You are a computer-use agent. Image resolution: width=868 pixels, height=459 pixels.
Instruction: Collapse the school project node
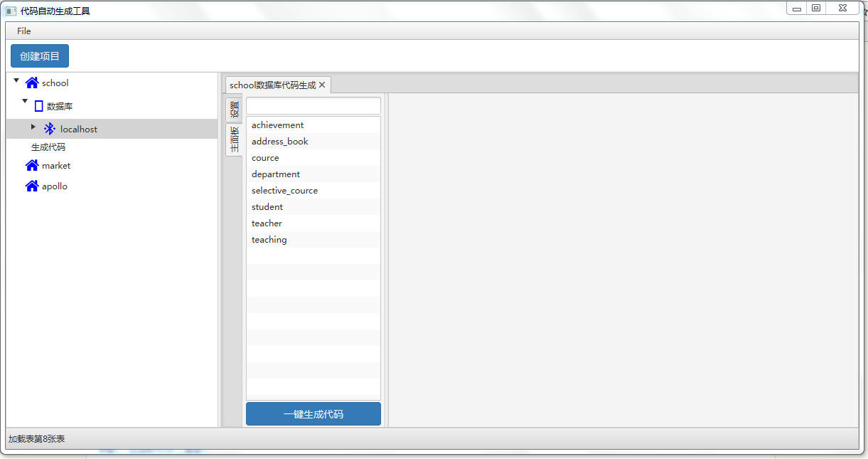point(16,80)
